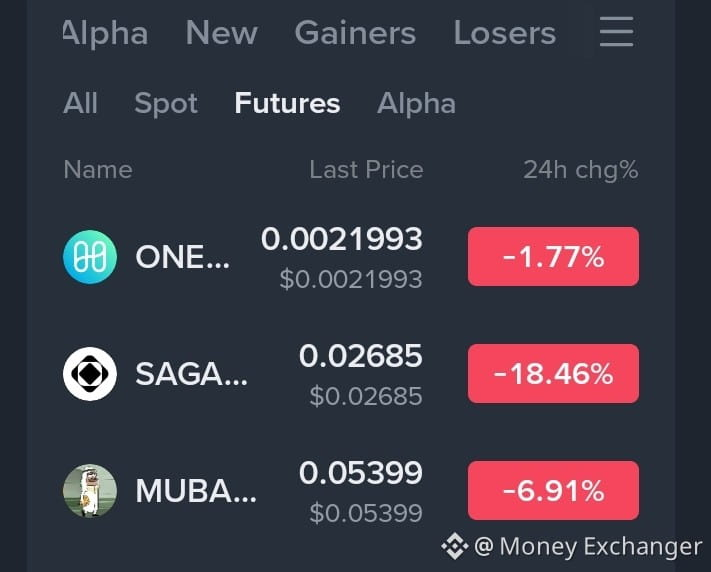
Task: Tap the -1.77% change badge
Action: click(553, 257)
